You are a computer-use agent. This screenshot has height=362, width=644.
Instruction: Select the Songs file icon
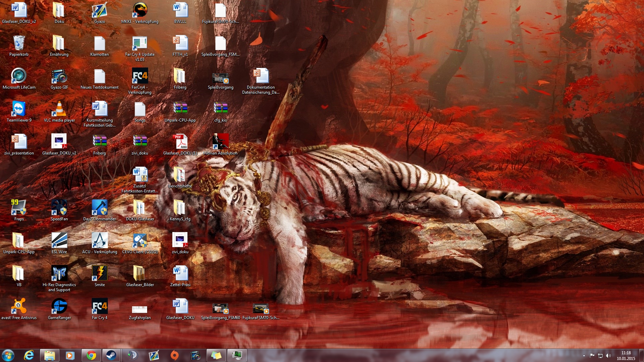coord(140,111)
